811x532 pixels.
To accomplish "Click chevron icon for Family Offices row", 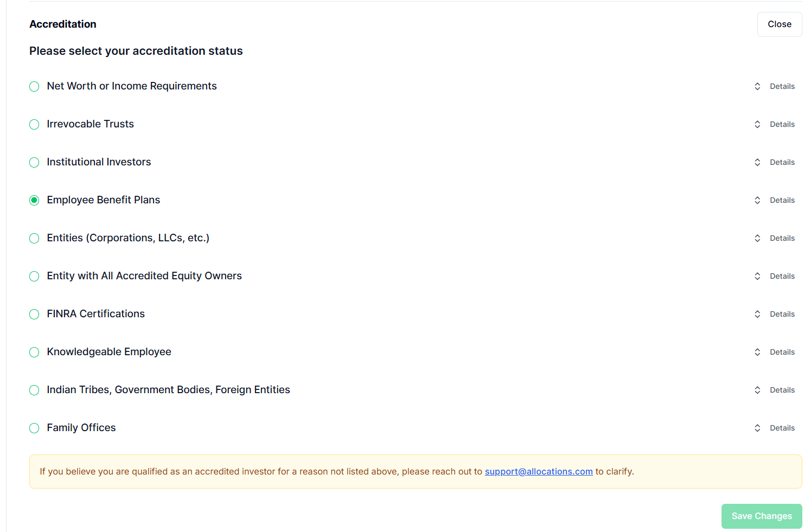I will tap(757, 428).
